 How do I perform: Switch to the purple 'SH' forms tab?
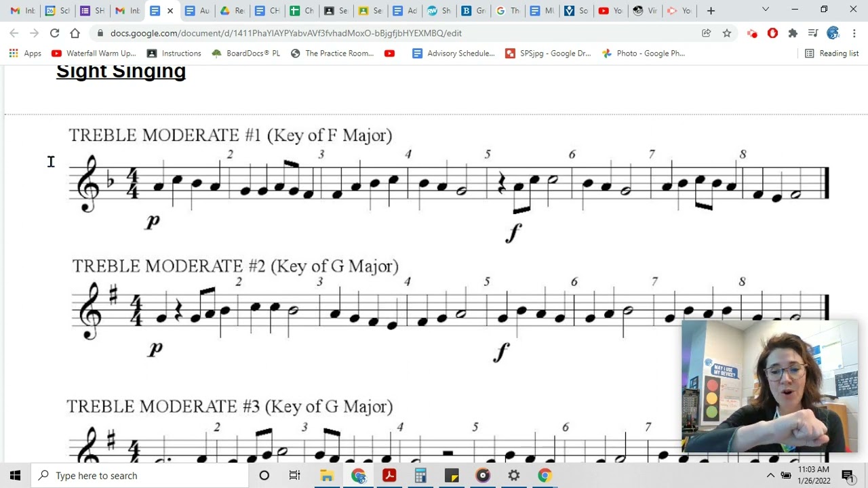(92, 10)
